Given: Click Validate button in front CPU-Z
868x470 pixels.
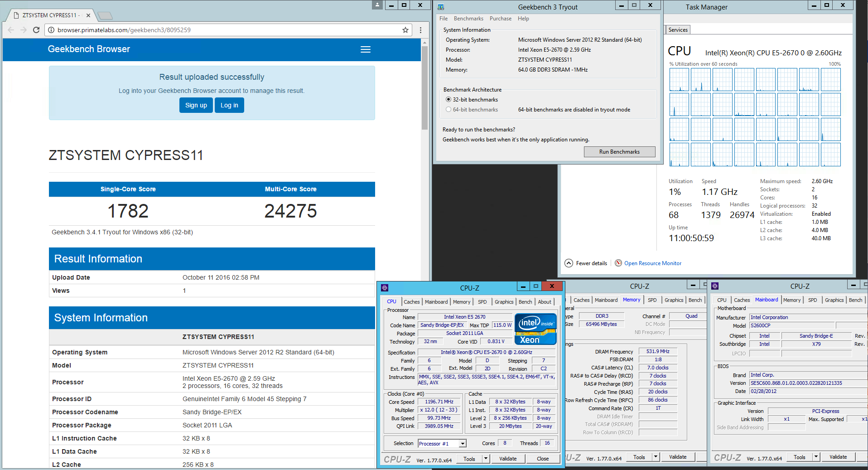Looking at the screenshot, I should coord(508,459).
